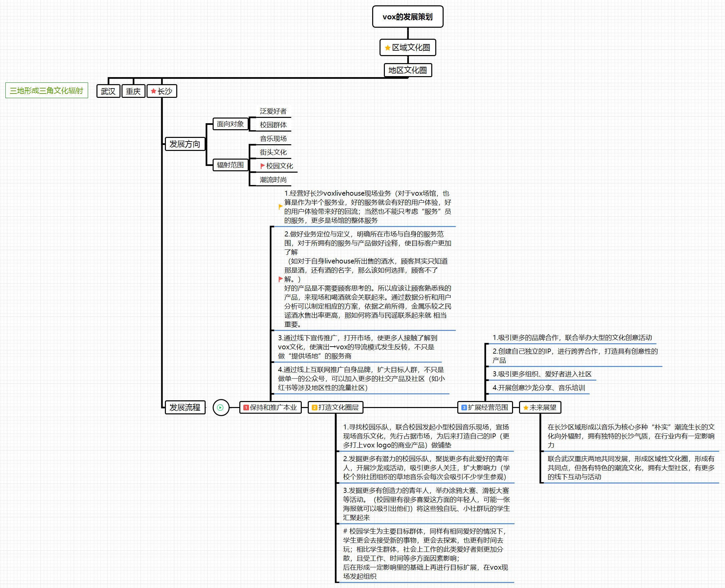The width and height of the screenshot is (725, 588).
Task: Click the green play circle icon after 发展流程
Action: [x=220, y=407]
